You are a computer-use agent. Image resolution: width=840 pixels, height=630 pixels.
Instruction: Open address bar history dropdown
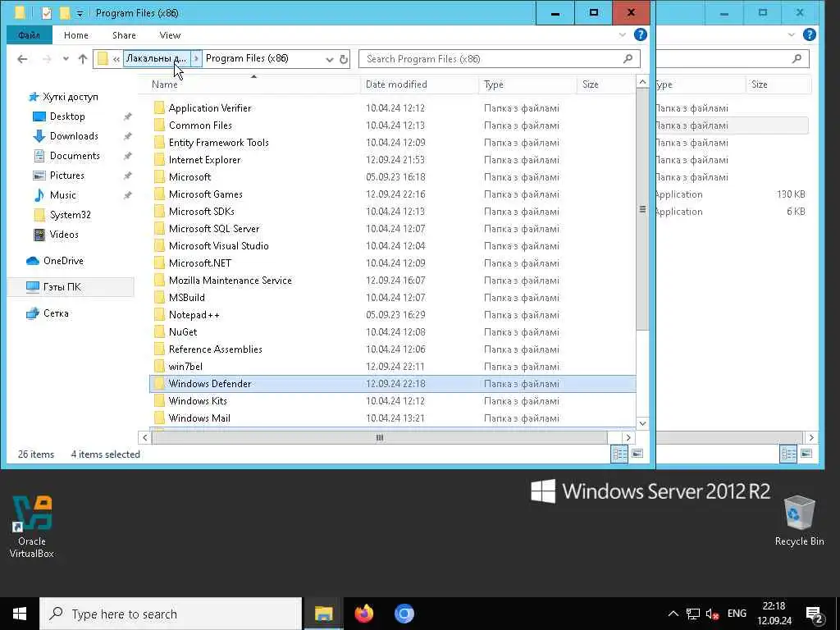(330, 59)
